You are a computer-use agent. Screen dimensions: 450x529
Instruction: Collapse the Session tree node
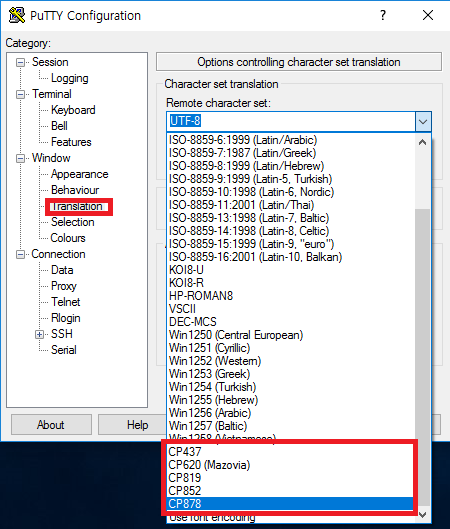click(21, 62)
